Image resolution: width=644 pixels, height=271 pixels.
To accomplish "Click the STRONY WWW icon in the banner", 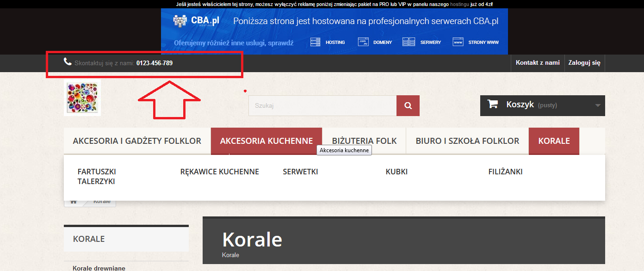I will point(458,42).
